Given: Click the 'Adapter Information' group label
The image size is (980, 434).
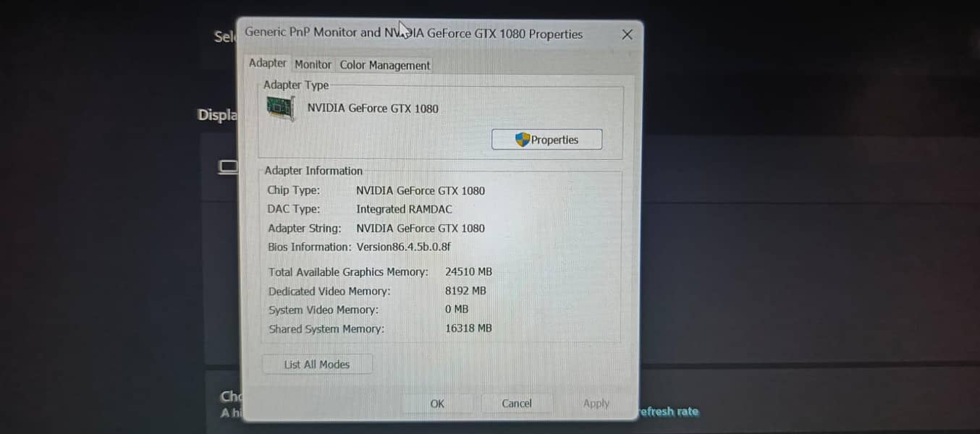Looking at the screenshot, I should (313, 171).
